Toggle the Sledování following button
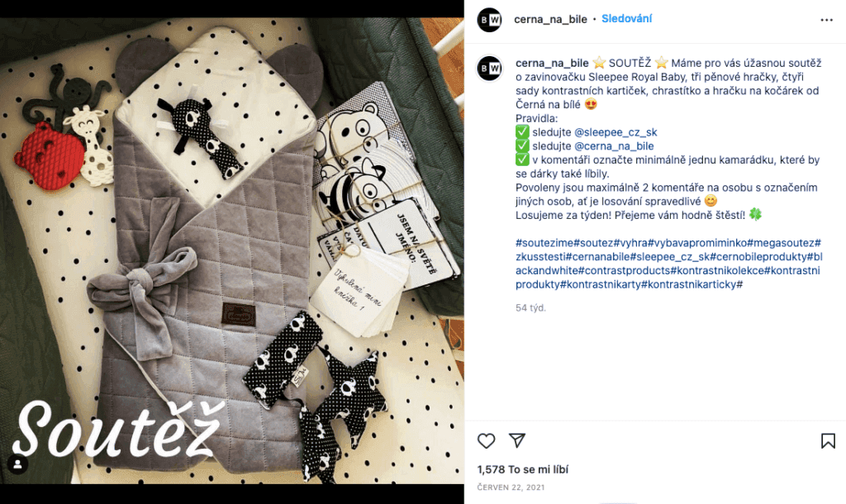 [626, 19]
